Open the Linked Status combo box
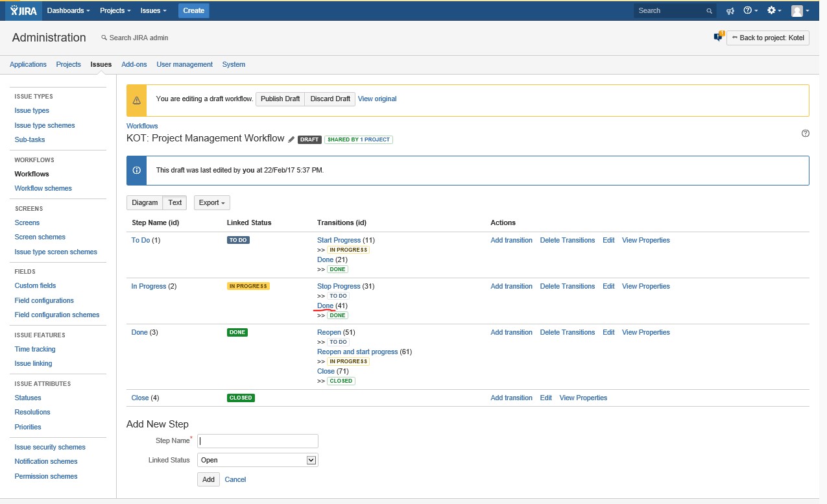 click(x=258, y=460)
